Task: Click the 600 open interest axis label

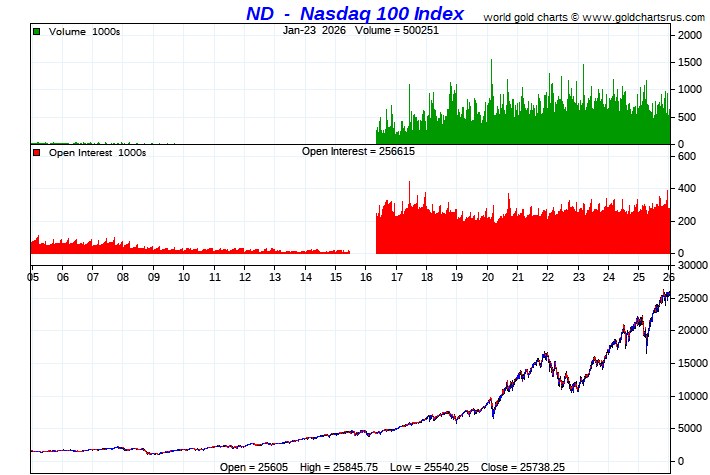Action: pyautogui.click(x=687, y=156)
